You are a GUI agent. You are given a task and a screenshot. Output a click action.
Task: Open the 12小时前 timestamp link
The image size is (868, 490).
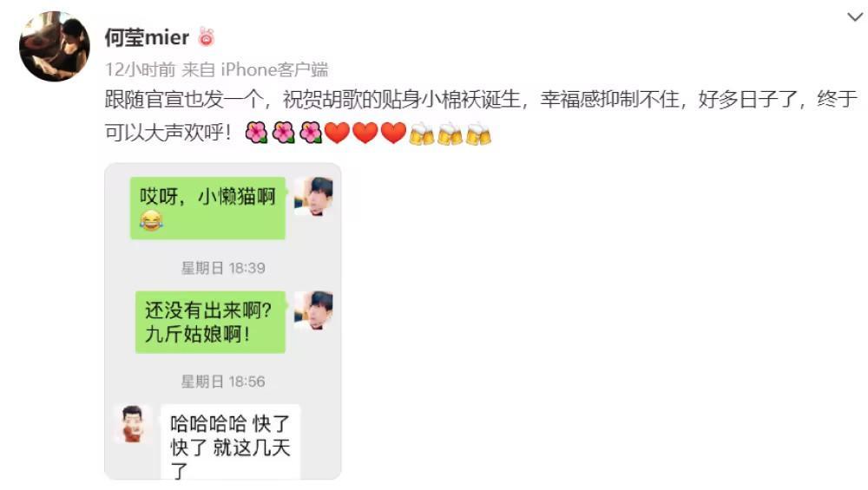click(x=140, y=69)
